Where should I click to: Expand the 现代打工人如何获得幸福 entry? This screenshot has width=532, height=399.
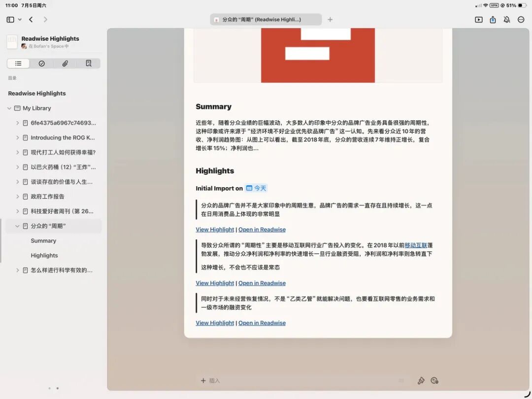point(17,152)
